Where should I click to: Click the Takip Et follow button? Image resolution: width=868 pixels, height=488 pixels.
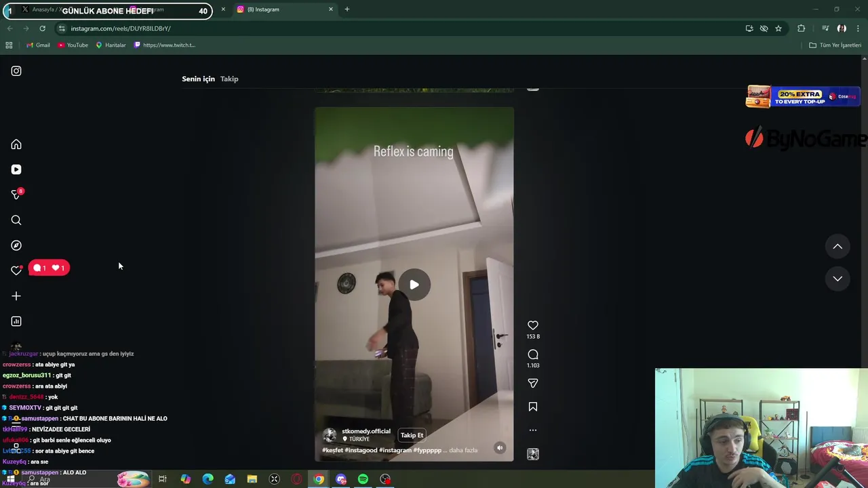coord(412,435)
